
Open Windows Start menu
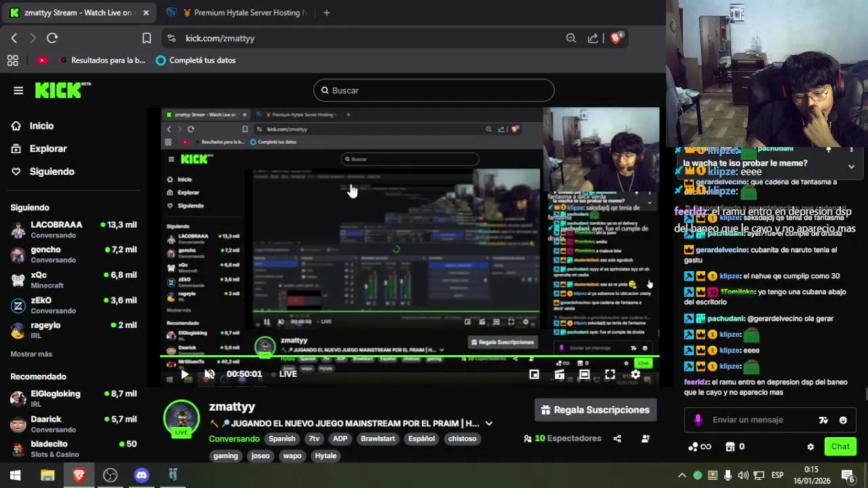tap(15, 475)
